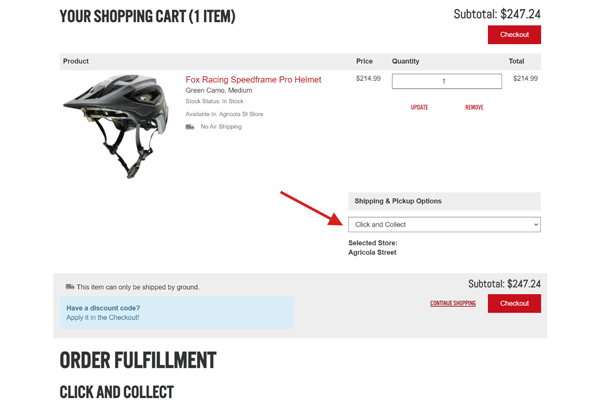
Task: Expand the Click and Collect shipping dropdown
Action: click(x=444, y=225)
